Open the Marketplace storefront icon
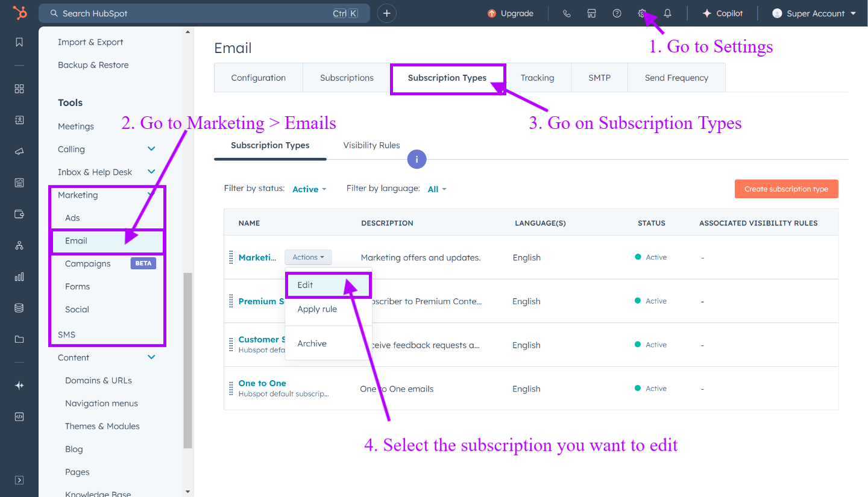Image resolution: width=868 pixels, height=497 pixels. point(592,13)
